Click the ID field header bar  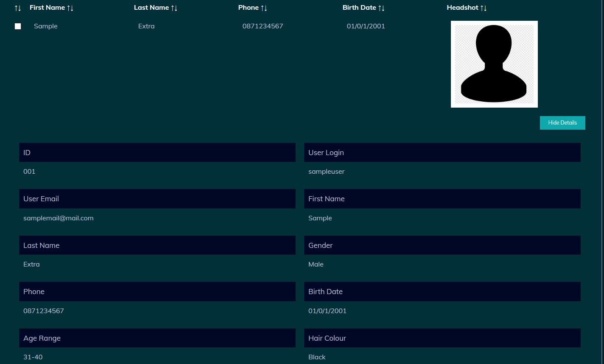157,153
